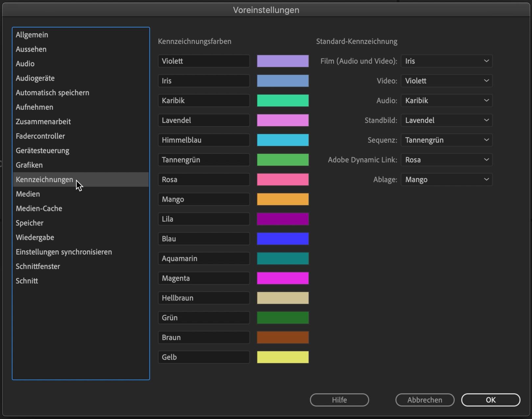Click the Abbrechen button
The height and width of the screenshot is (419, 532).
coord(424,400)
